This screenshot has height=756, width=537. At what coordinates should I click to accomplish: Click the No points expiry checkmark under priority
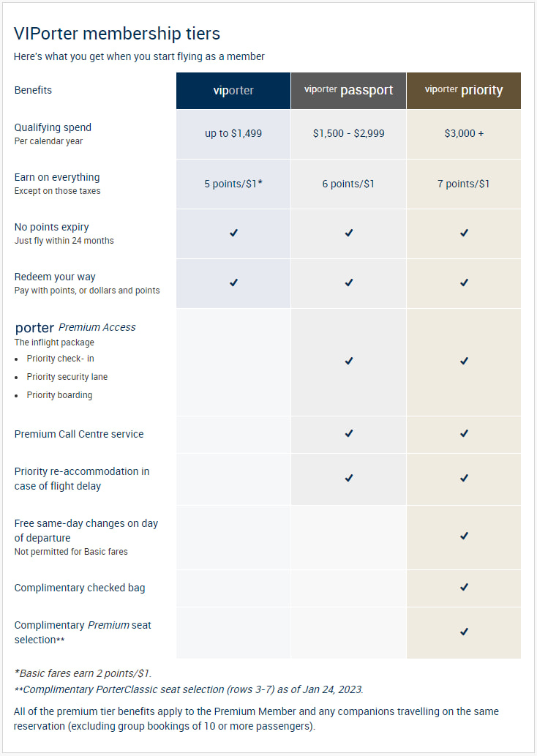point(464,233)
